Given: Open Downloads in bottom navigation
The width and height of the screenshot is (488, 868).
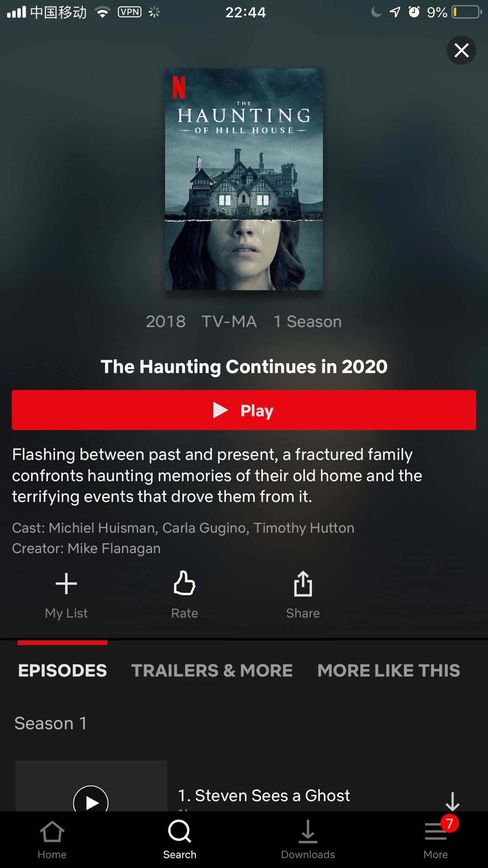Looking at the screenshot, I should (308, 840).
